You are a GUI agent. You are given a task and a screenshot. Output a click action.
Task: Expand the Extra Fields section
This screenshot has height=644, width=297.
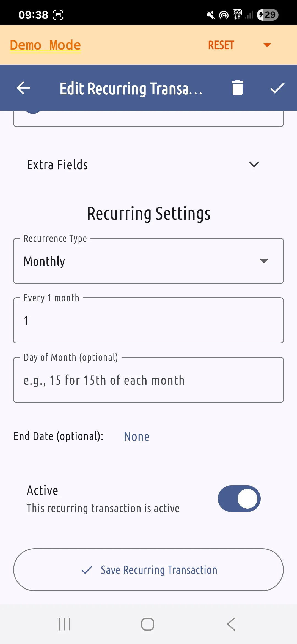click(x=148, y=165)
